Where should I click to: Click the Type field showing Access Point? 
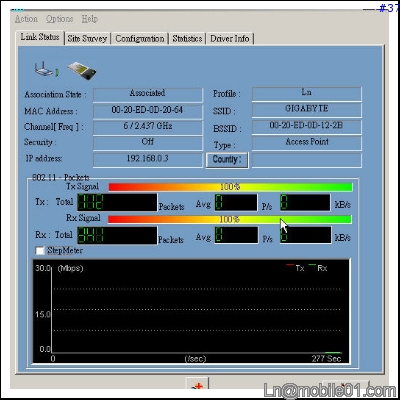pos(307,143)
